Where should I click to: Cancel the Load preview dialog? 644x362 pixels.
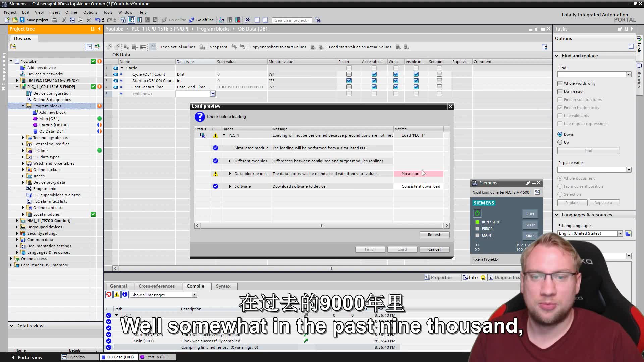[x=434, y=249]
